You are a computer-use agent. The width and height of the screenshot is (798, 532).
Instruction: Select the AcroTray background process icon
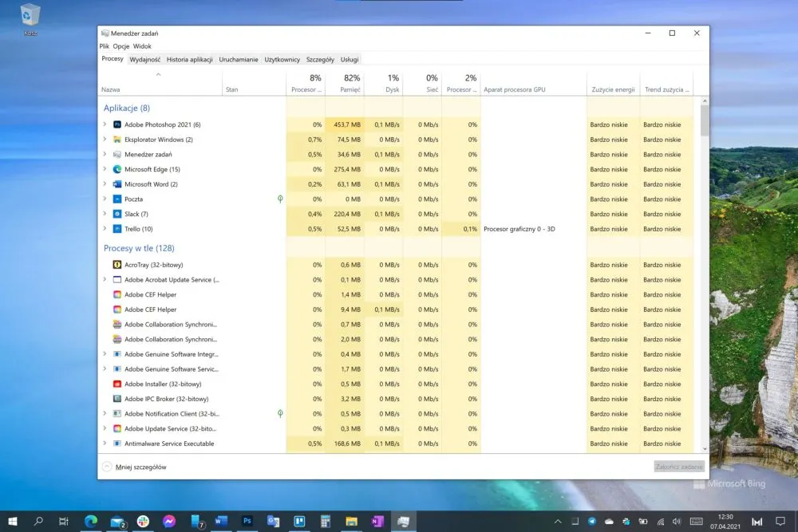coord(117,265)
